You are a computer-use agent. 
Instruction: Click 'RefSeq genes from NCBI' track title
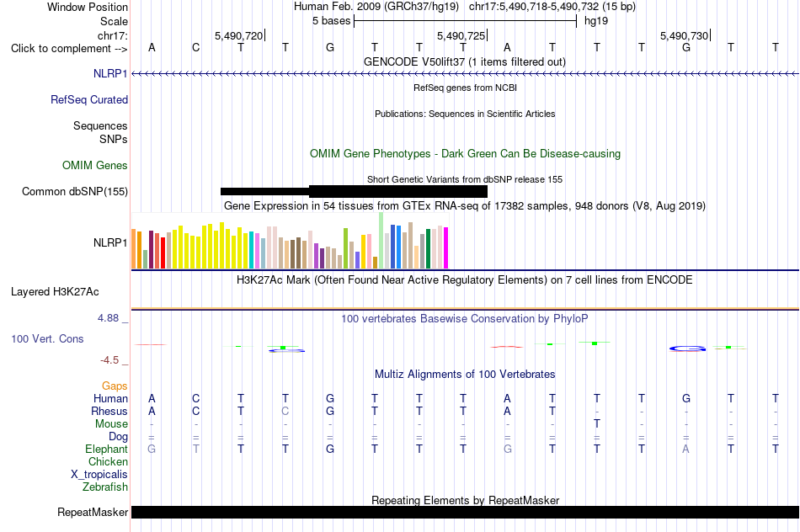[465, 88]
